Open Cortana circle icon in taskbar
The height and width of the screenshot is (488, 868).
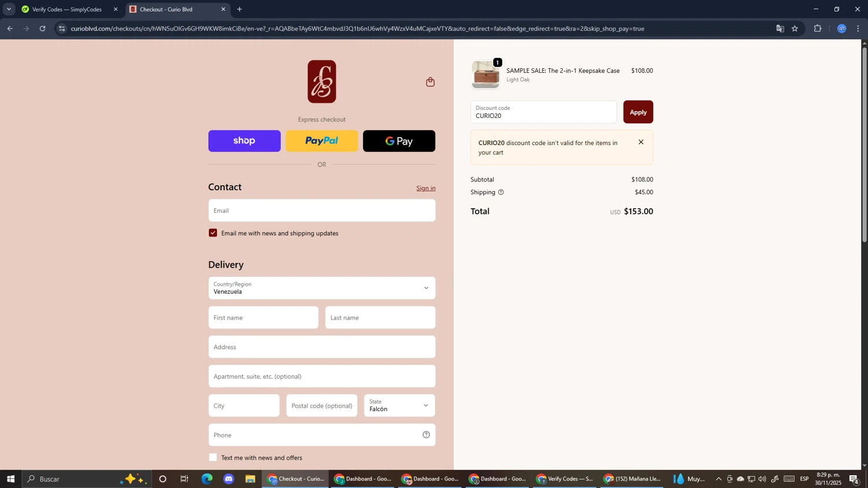pos(163,479)
